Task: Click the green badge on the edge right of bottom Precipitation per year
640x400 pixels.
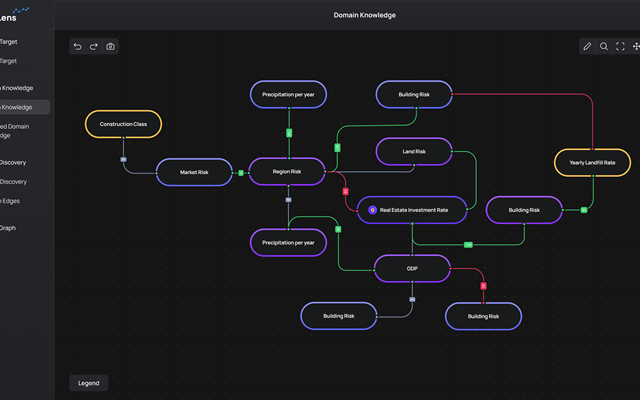Action: click(x=338, y=229)
